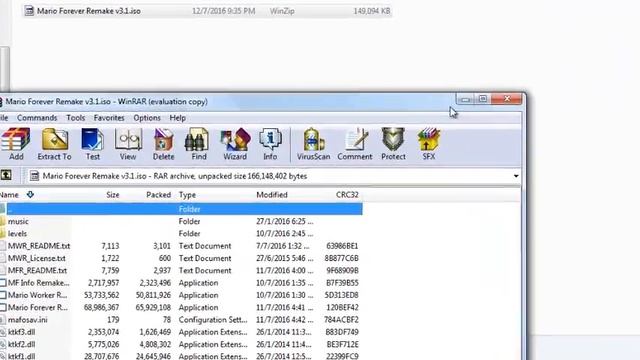This screenshot has width=640, height=360.
Task: Select MWR_License.txt in the list
Action: click(37, 258)
